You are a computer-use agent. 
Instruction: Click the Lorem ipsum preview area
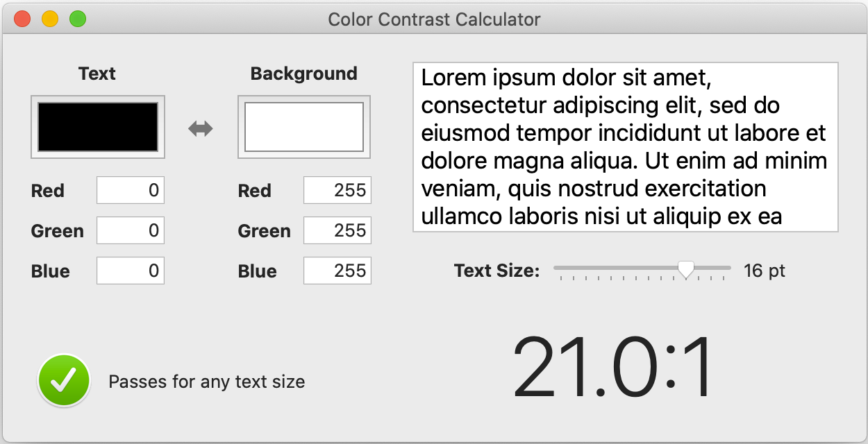(625, 146)
